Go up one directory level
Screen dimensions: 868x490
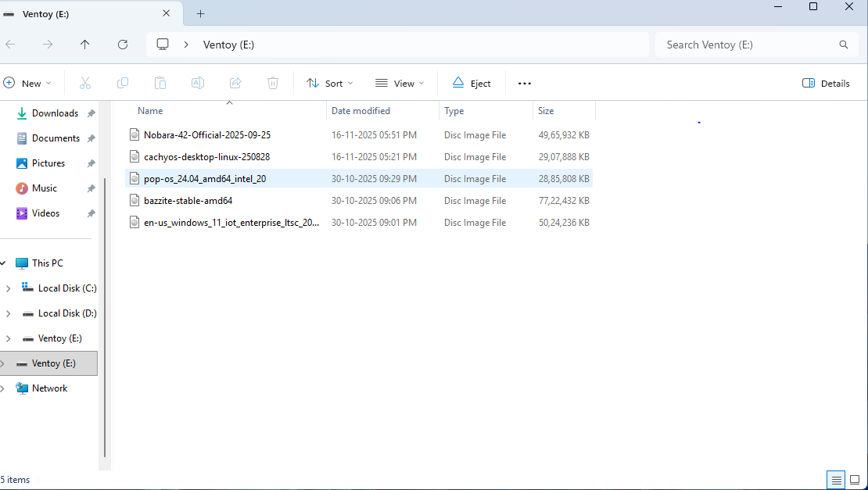click(85, 45)
